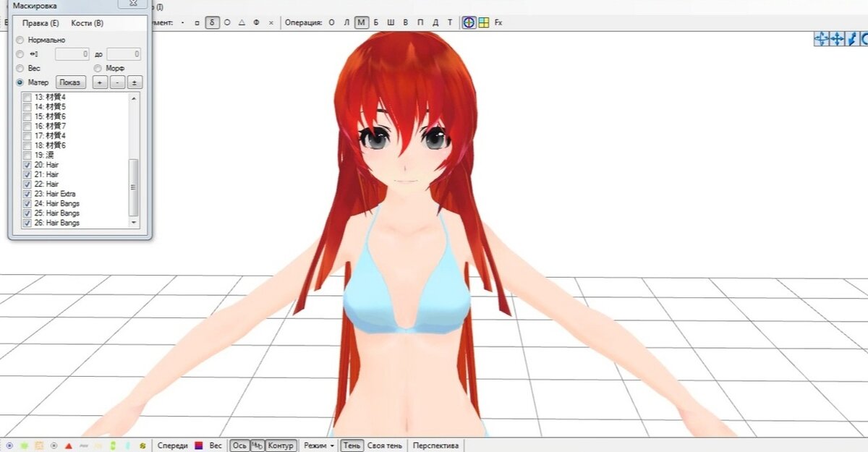The width and height of the screenshot is (868, 452).
Task: Choose operation П in the top toolbar
Action: 421,22
